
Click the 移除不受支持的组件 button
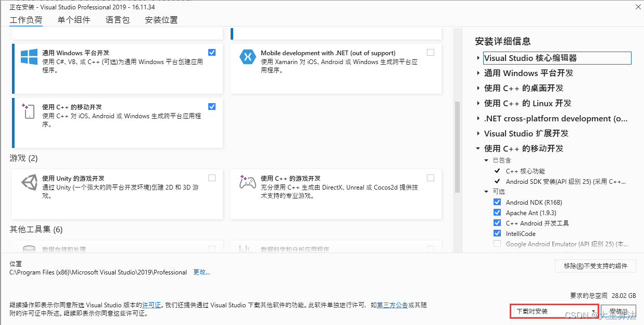click(596, 266)
